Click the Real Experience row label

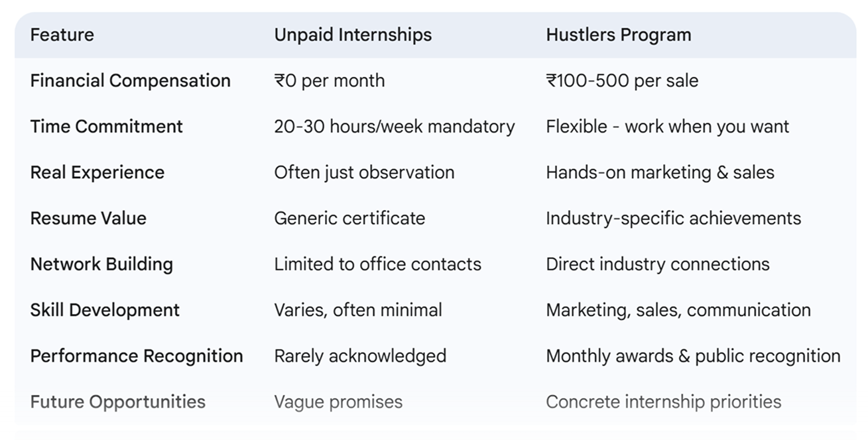tap(97, 172)
